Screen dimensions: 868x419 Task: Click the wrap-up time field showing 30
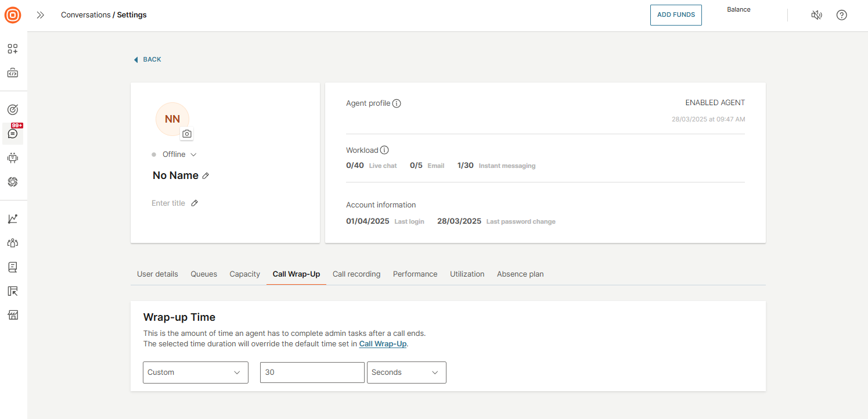tap(312, 373)
